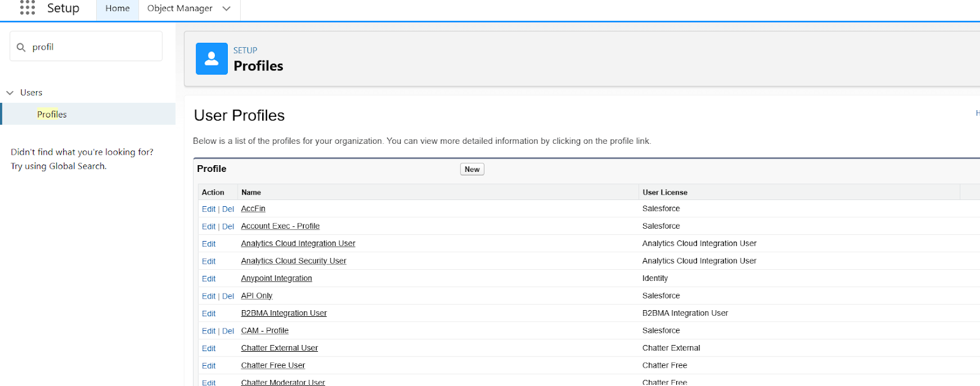This screenshot has height=386, width=980.
Task: Switch to the Object Manager tab
Action: point(180,9)
